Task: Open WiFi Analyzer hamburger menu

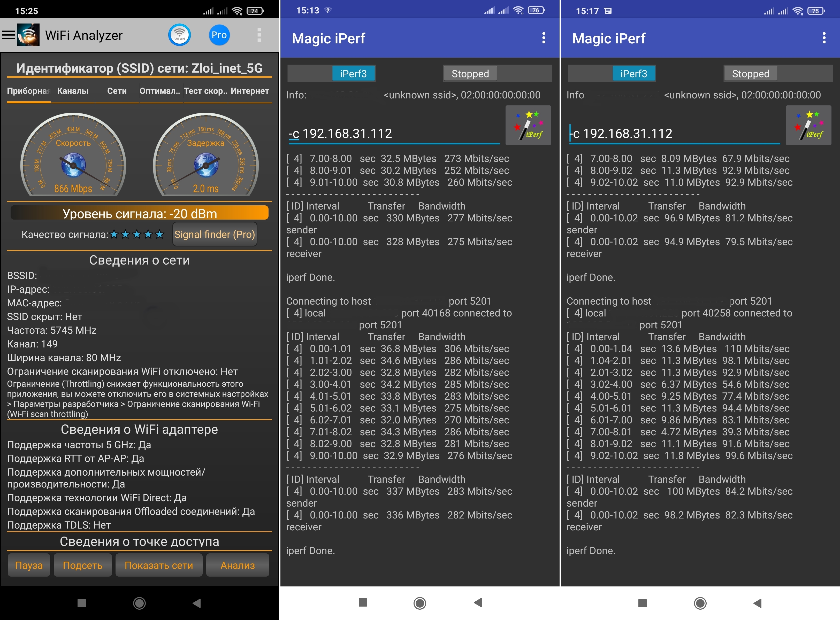Action: tap(8, 35)
